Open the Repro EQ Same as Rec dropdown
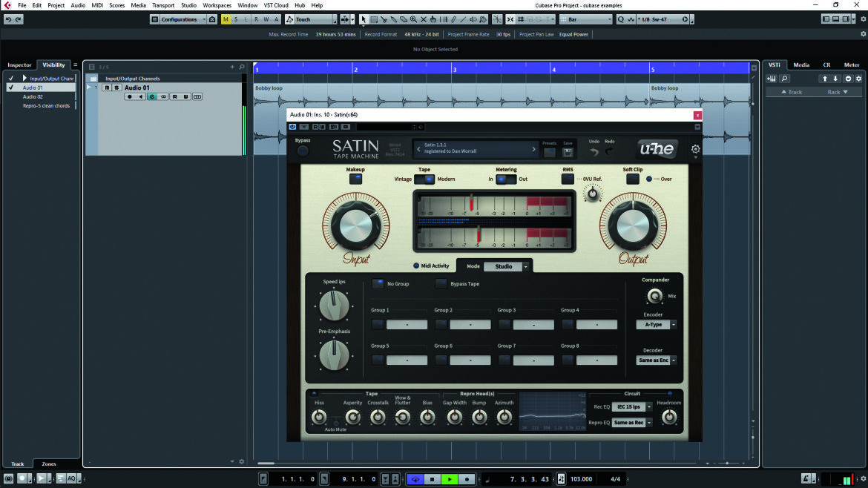This screenshot has width=868, height=488. 632,423
